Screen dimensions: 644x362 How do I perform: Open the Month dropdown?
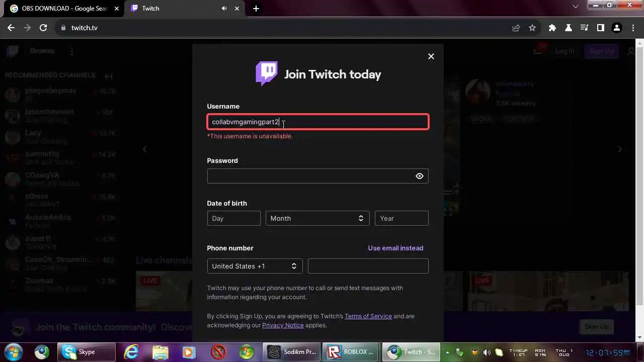[x=317, y=218]
